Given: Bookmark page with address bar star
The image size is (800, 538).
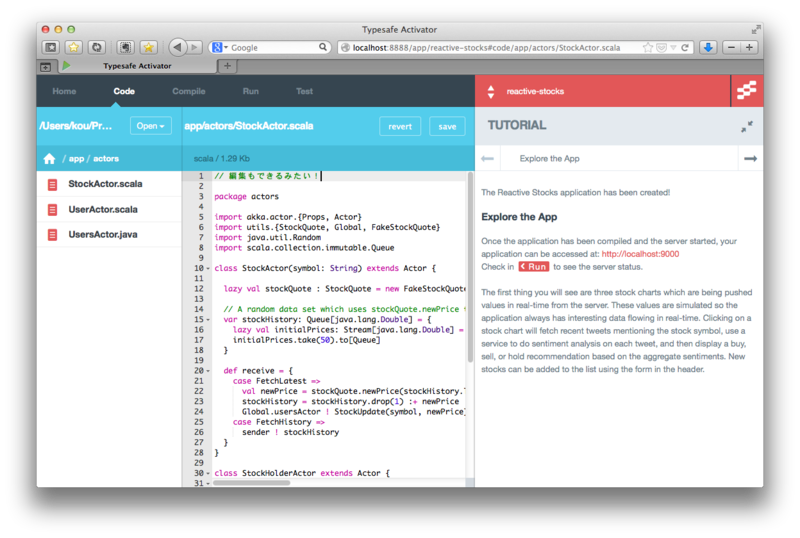Looking at the screenshot, I should [x=647, y=47].
